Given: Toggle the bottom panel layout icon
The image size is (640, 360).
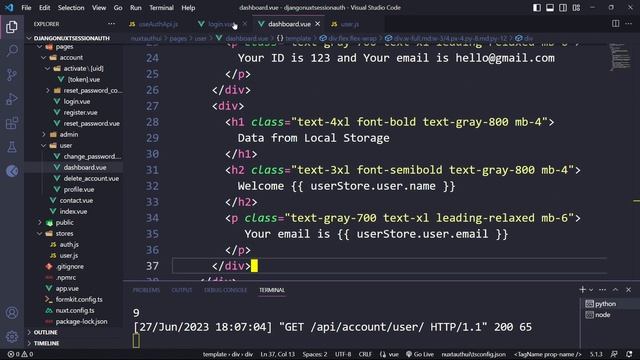Looking at the screenshot, I should (x=550, y=7).
